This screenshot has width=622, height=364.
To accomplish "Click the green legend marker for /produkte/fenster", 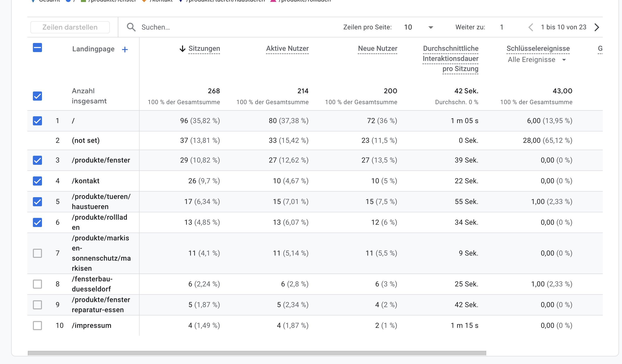I will (x=83, y=1).
